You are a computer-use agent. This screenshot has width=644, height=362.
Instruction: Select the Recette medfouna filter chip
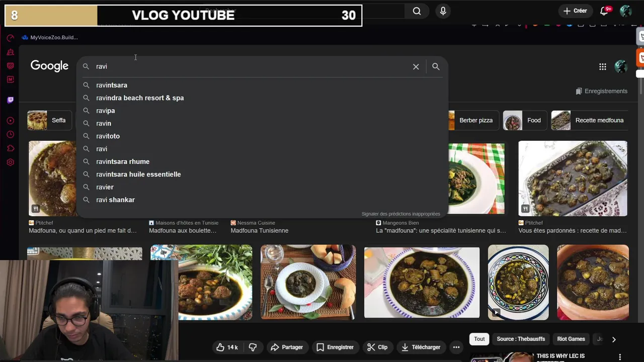590,120
